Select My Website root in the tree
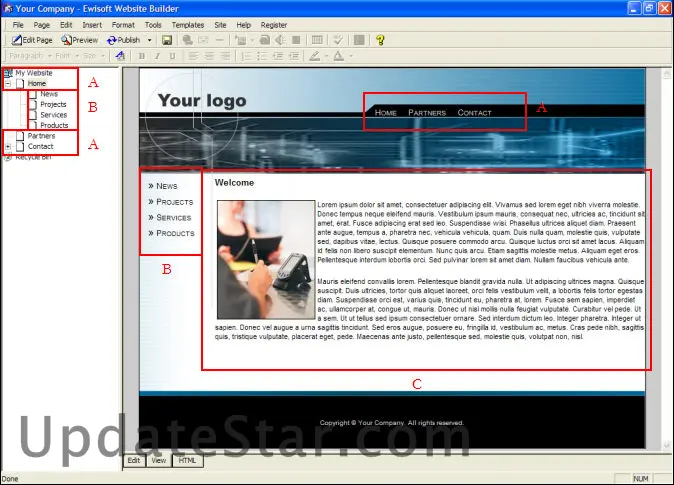674x485 pixels. pos(34,73)
